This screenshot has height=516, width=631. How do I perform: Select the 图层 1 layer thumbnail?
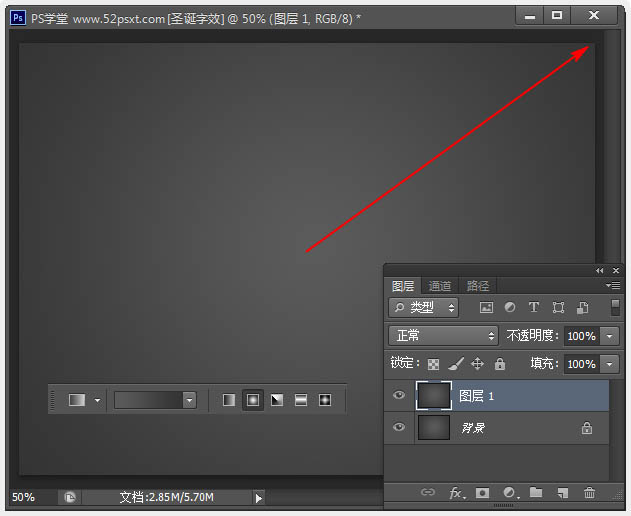(x=434, y=396)
